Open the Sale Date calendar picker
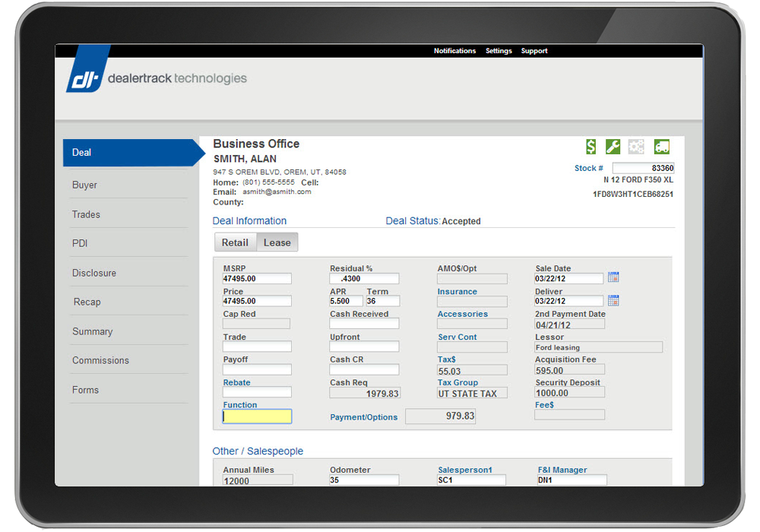The width and height of the screenshot is (760, 532). point(613,277)
